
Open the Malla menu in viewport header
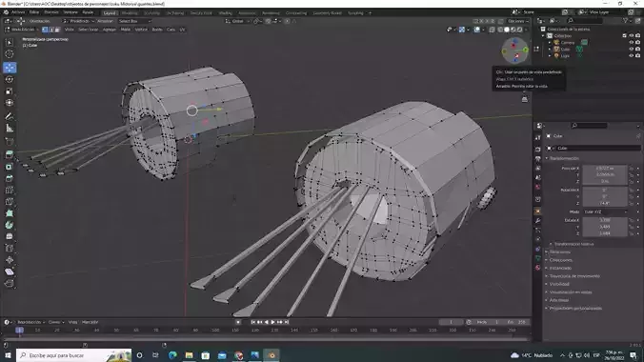[x=125, y=30]
